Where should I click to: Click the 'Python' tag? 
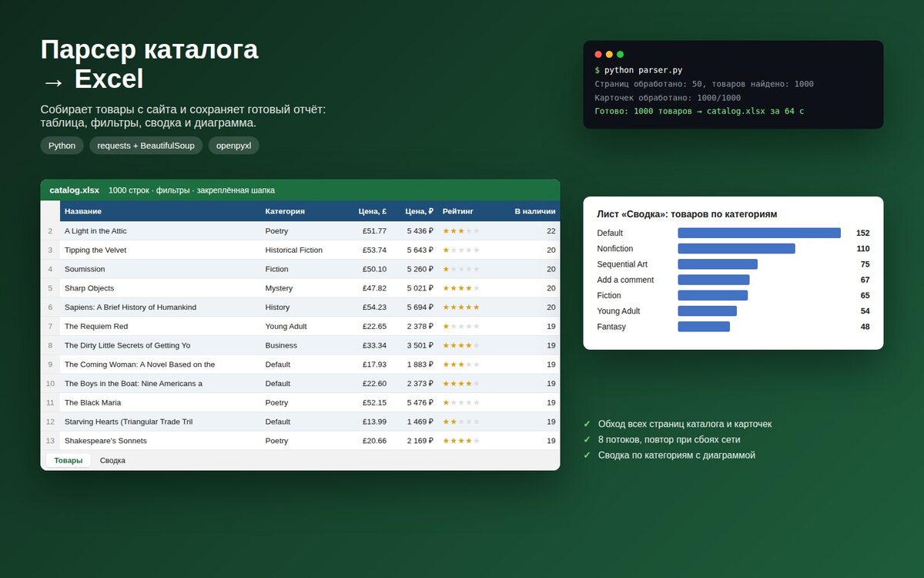tap(62, 146)
